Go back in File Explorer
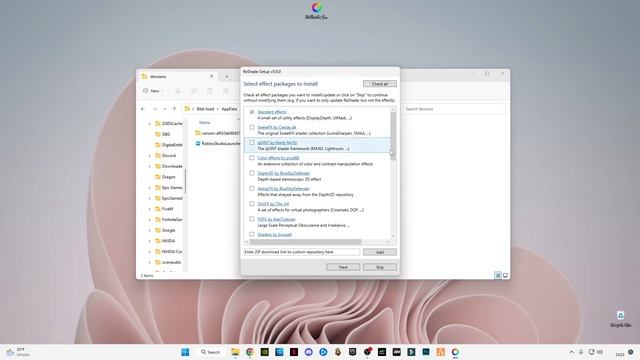 (x=143, y=109)
